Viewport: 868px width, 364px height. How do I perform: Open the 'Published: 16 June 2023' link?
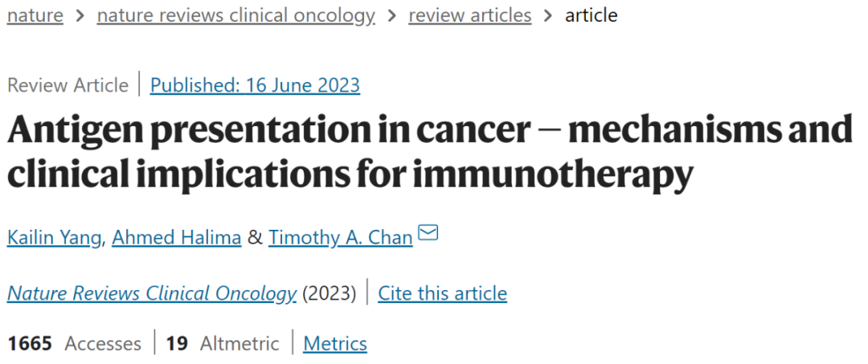click(x=255, y=85)
